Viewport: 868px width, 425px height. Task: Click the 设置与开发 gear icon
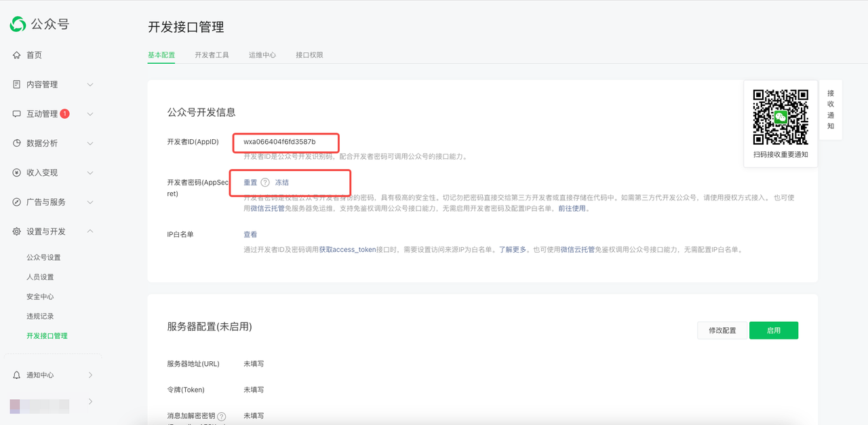(x=17, y=232)
